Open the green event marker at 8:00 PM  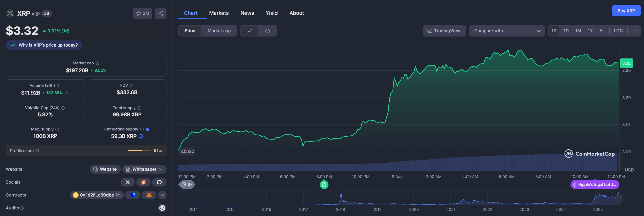(x=324, y=185)
